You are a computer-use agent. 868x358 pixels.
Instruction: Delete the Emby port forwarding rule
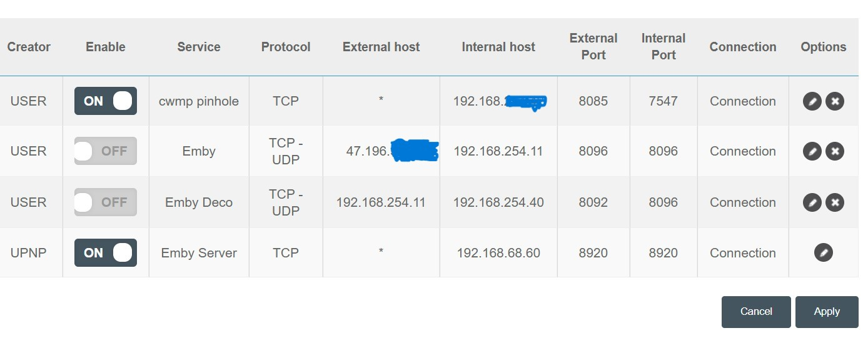point(835,151)
